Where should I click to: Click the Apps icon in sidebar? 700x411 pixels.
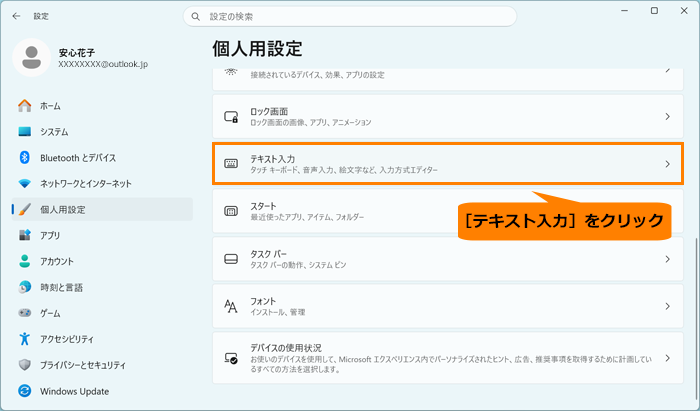25,235
